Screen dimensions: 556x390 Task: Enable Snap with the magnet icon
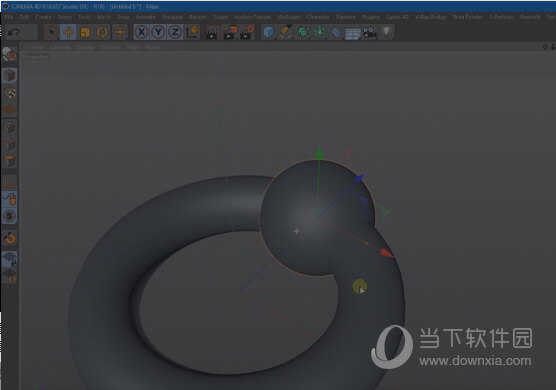(10, 238)
